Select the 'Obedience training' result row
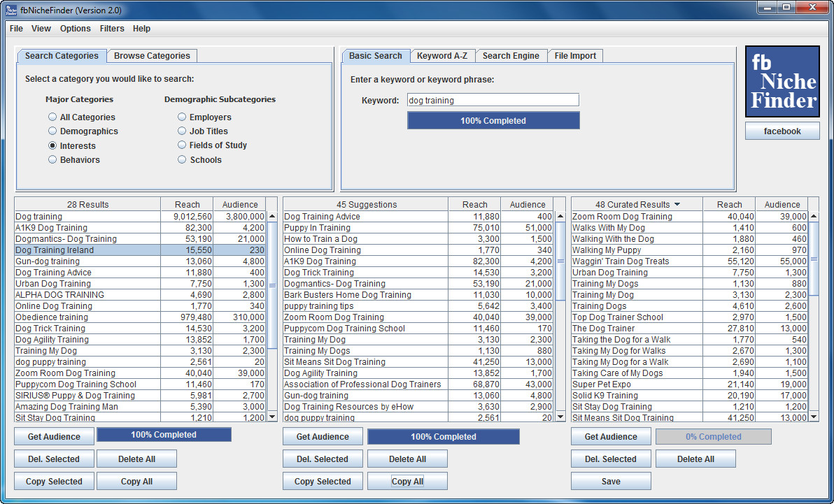834x504 pixels. (x=140, y=317)
